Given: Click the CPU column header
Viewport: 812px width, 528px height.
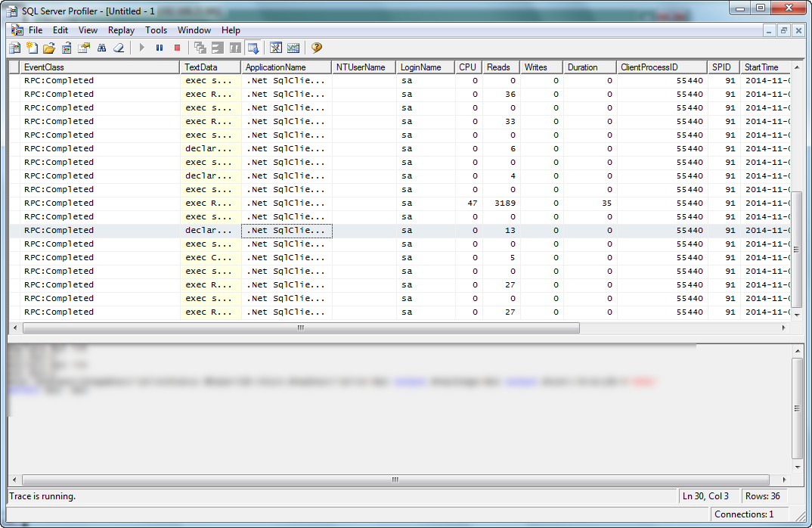Looking at the screenshot, I should click(469, 67).
